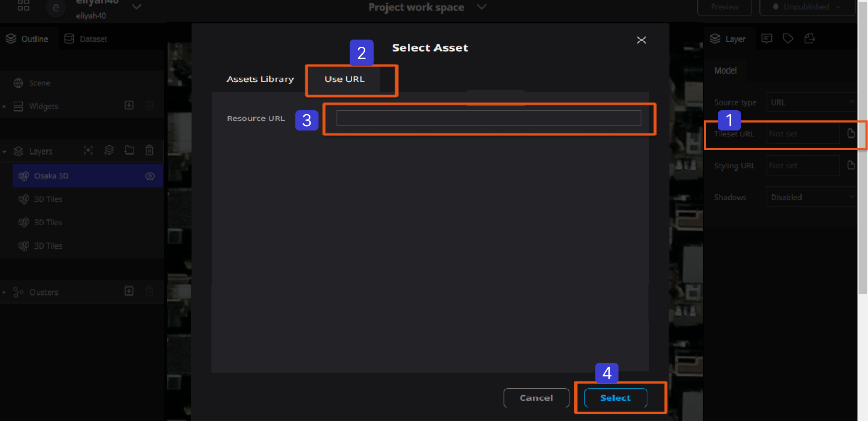Cancel the Select Asset dialog
This screenshot has height=421, width=868.
click(x=536, y=398)
